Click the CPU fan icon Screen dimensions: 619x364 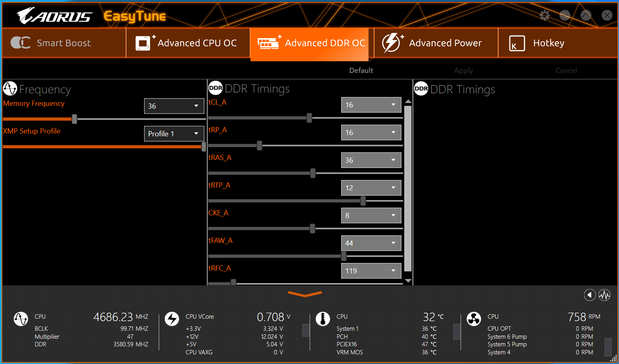(474, 319)
